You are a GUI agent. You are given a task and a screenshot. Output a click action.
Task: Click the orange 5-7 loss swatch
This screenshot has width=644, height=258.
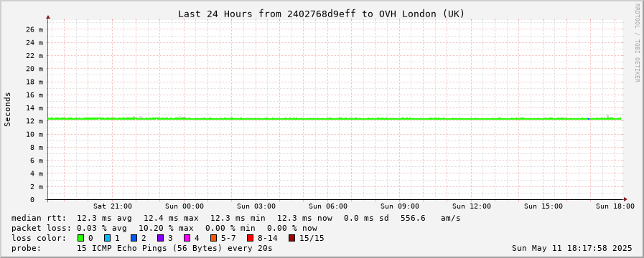click(x=213, y=238)
